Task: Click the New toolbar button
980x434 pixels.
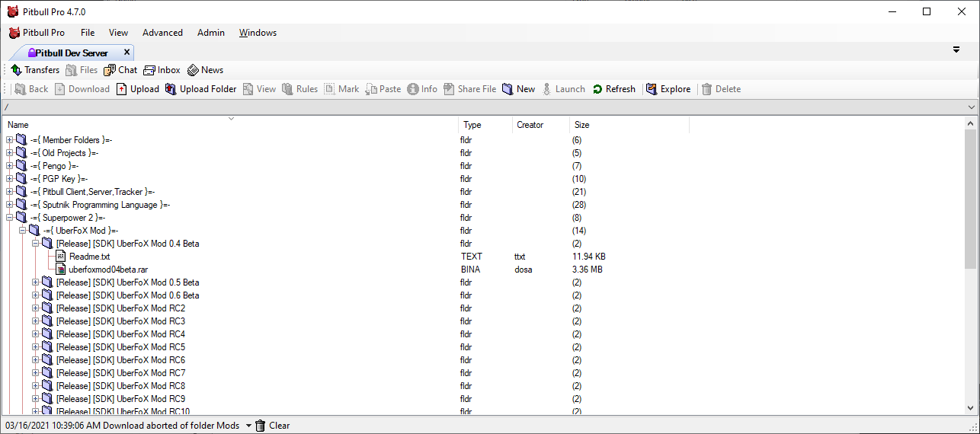Action: point(518,89)
